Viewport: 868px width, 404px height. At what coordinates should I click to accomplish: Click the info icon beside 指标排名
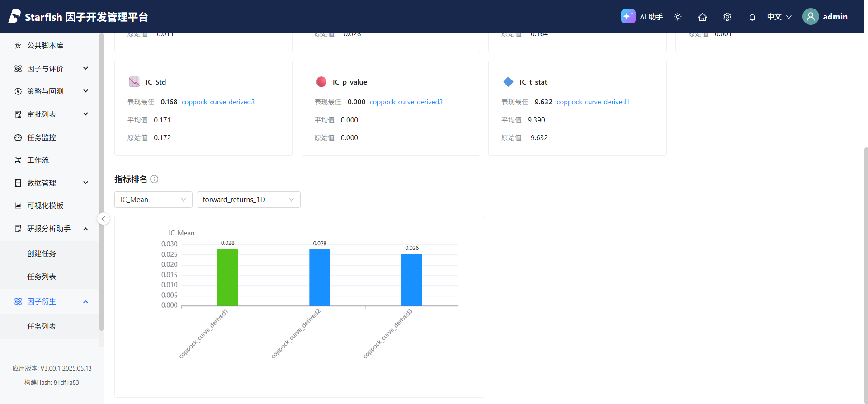(x=154, y=179)
